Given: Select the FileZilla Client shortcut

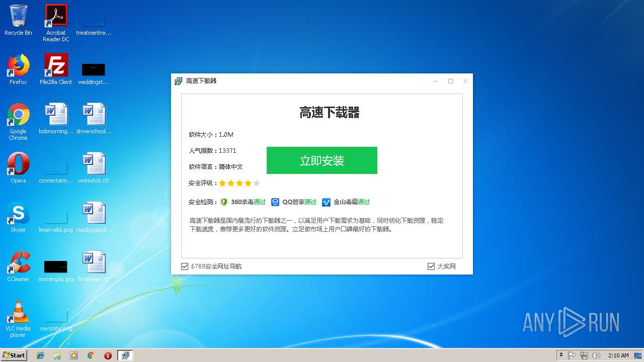Looking at the screenshot, I should (x=56, y=69).
